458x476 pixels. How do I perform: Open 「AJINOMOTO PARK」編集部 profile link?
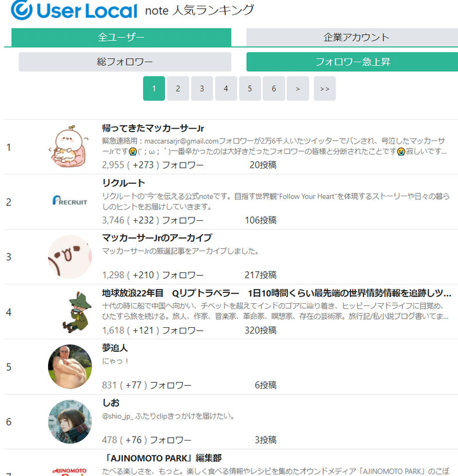[x=164, y=458]
